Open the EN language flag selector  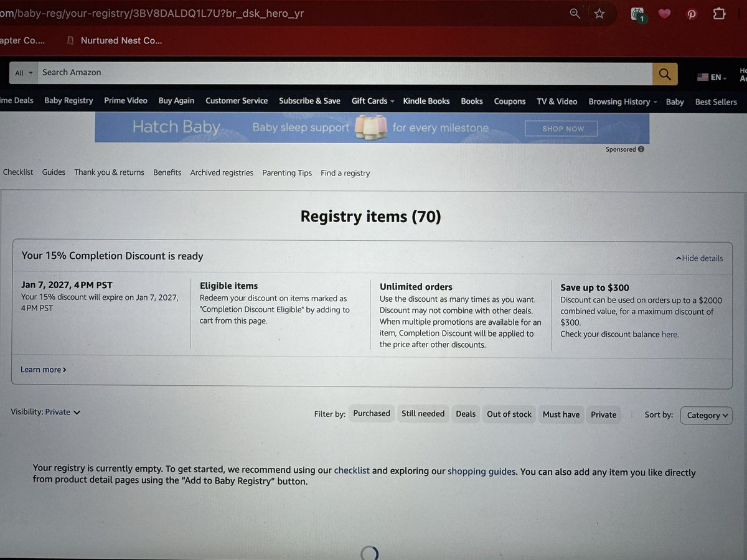tap(712, 77)
